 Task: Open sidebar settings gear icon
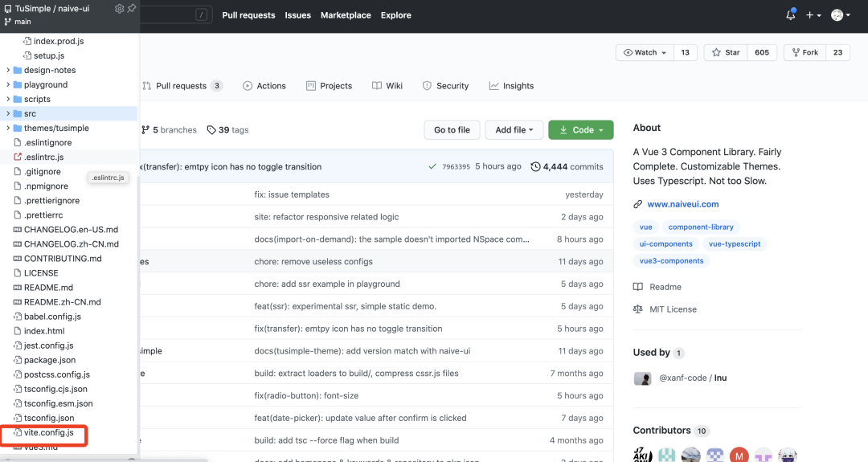[120, 8]
